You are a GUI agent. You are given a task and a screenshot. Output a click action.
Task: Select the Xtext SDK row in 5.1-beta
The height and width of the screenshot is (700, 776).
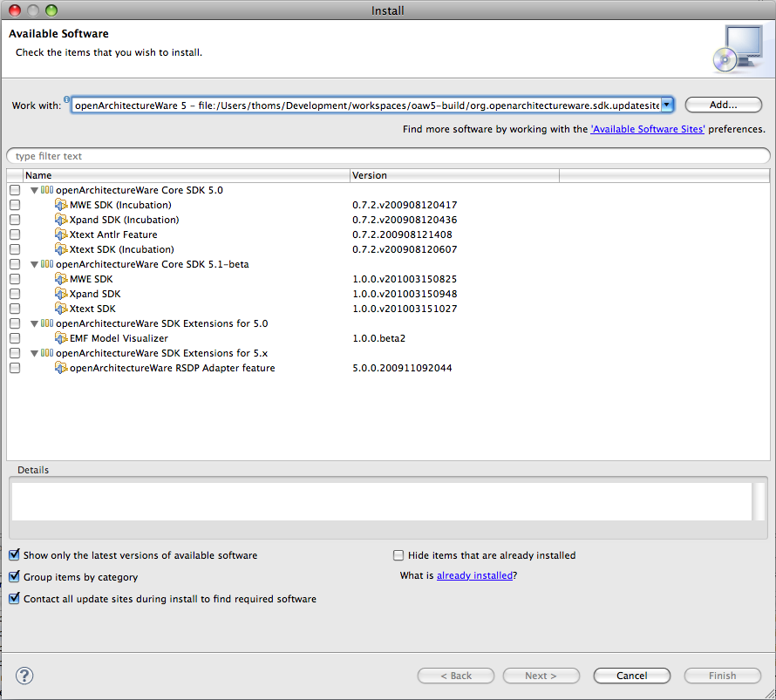click(92, 309)
